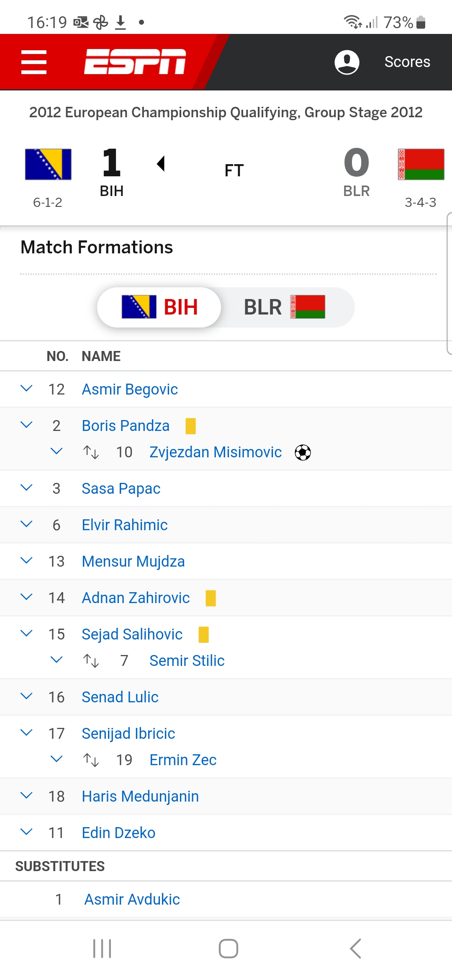Tap the ESPN logo
This screenshot has width=452, height=980.
click(135, 62)
